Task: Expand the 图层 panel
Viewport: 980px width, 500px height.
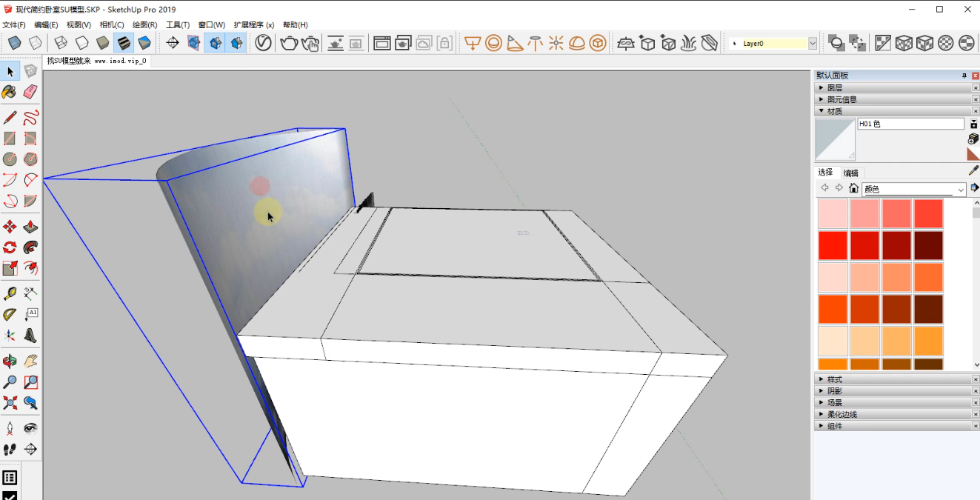Action: [821, 87]
